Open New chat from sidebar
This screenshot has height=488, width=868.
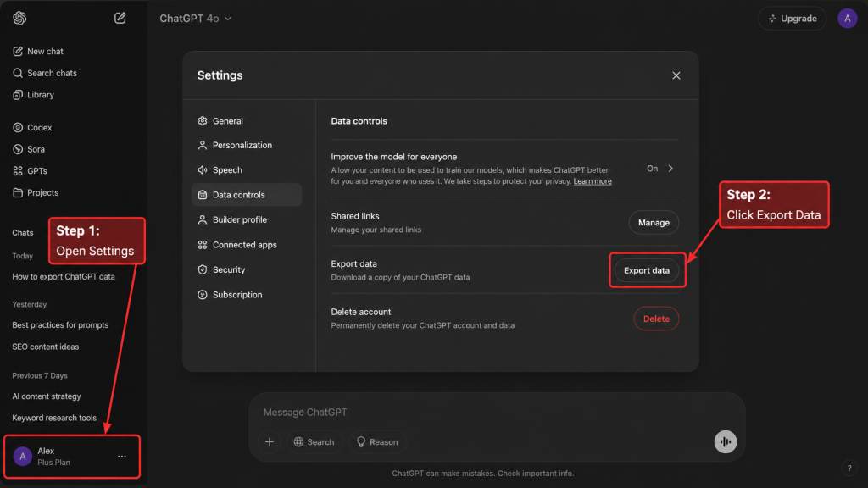pos(37,52)
